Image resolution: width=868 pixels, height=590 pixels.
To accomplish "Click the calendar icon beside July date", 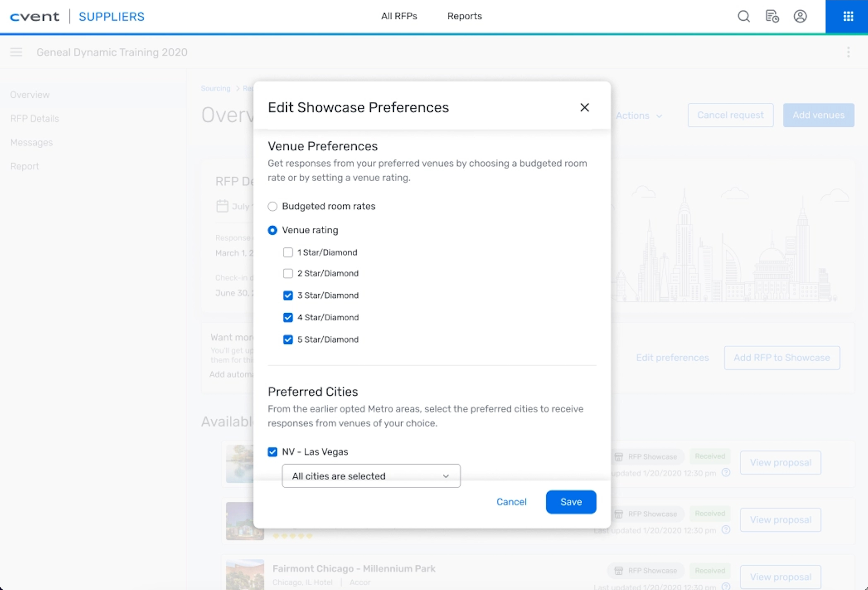I will [222, 206].
